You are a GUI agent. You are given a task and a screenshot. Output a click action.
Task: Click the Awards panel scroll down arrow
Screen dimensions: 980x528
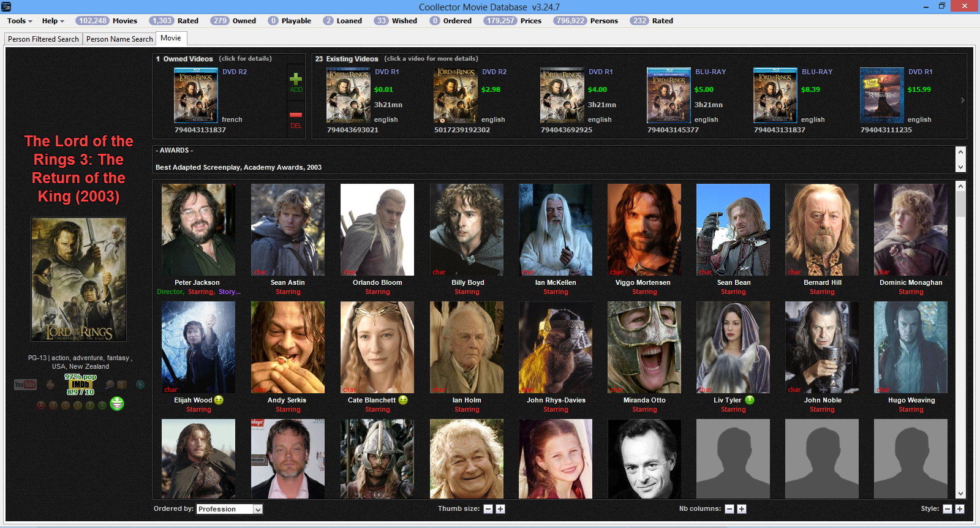click(x=960, y=167)
